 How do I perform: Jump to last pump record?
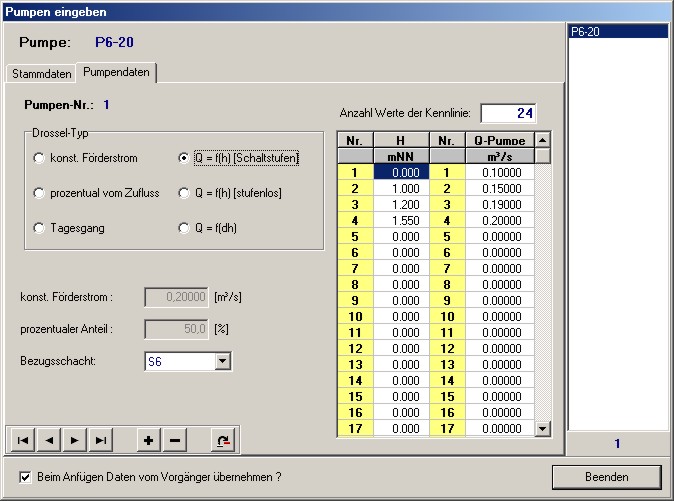[x=101, y=440]
